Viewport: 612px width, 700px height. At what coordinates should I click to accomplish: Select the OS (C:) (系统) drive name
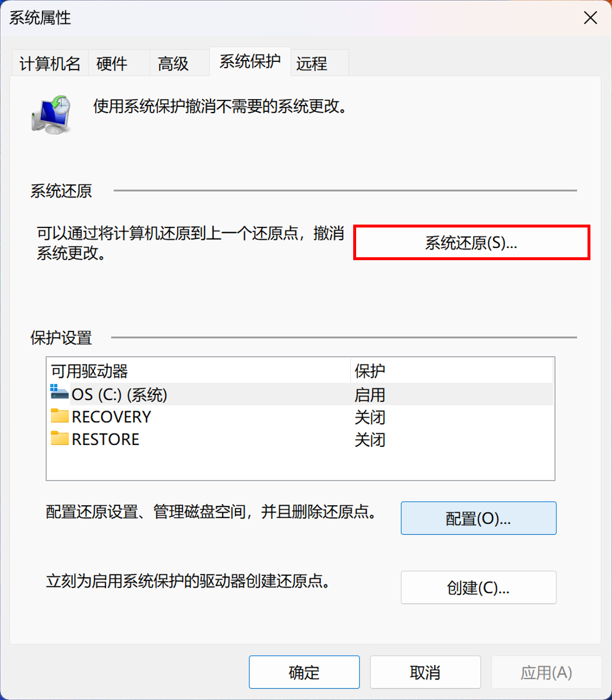coord(119,395)
